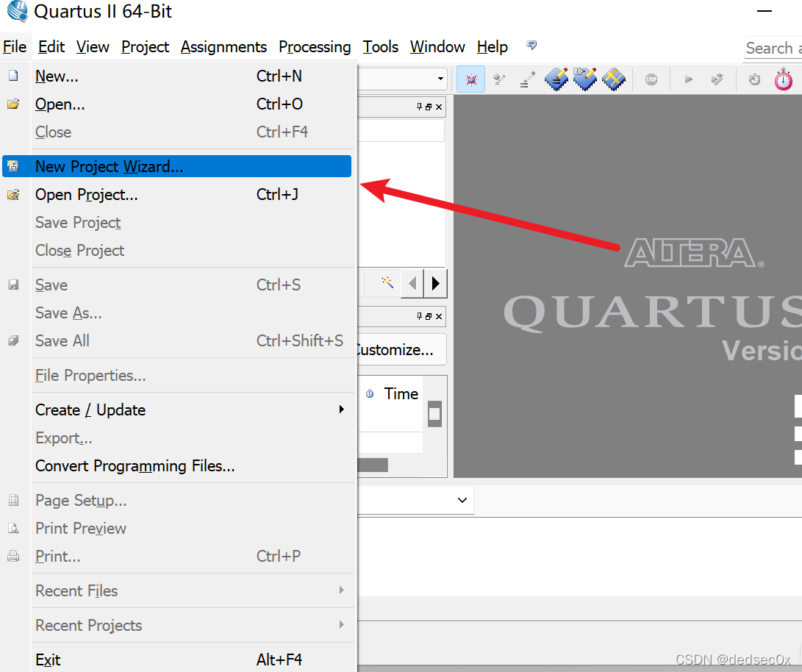Open the Assignments menu
This screenshot has width=802, height=672.
tap(223, 47)
